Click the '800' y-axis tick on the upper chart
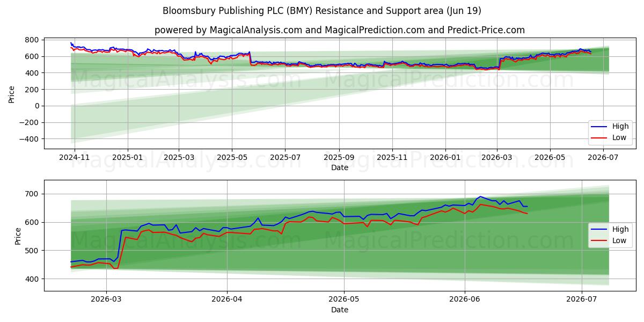The height and width of the screenshot is (322, 644). [x=32, y=40]
